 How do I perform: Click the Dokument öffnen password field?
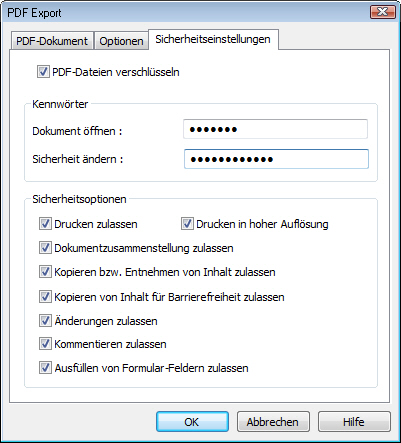(x=275, y=129)
